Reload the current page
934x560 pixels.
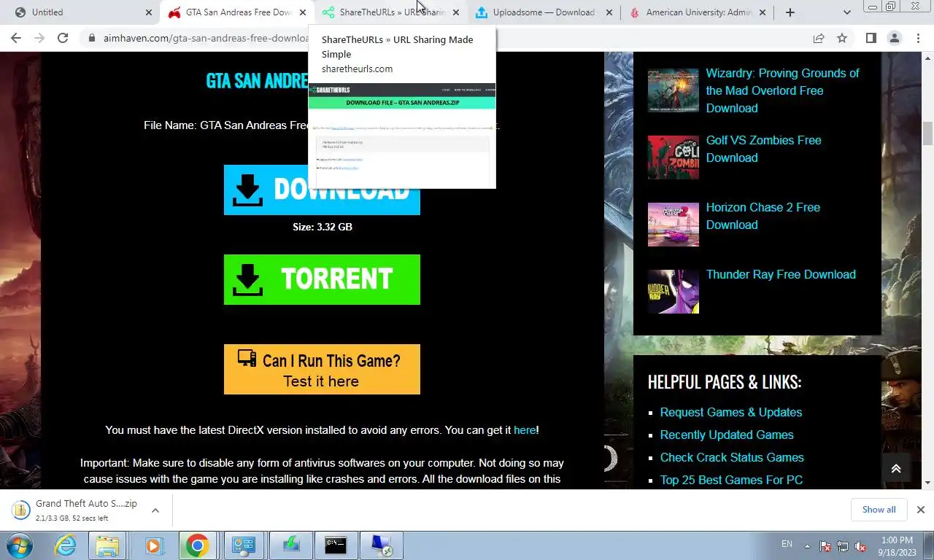click(x=63, y=38)
